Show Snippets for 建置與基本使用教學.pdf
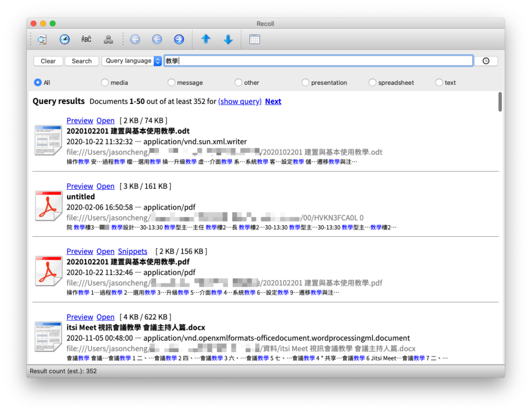 pyautogui.click(x=132, y=251)
